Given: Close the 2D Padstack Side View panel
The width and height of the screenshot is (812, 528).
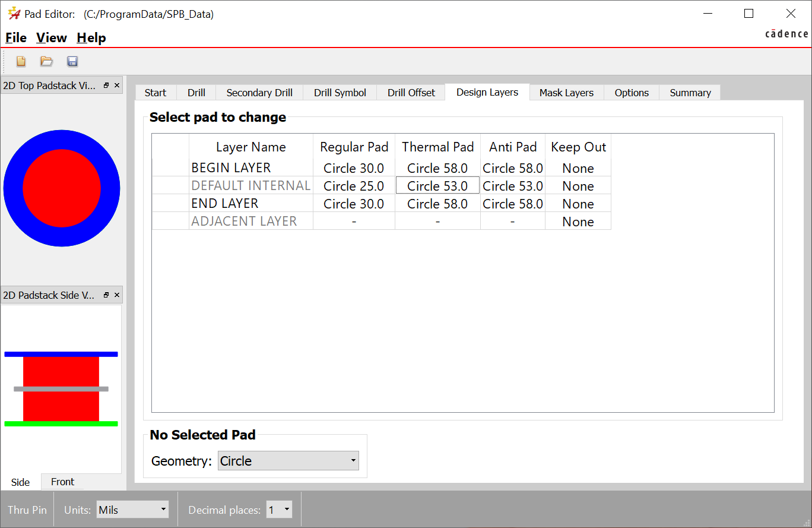Looking at the screenshot, I should pyautogui.click(x=117, y=295).
